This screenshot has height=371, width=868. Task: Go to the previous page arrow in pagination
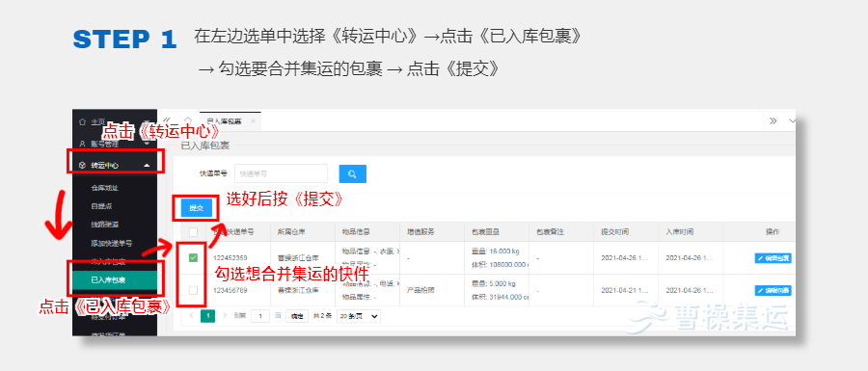point(192,315)
